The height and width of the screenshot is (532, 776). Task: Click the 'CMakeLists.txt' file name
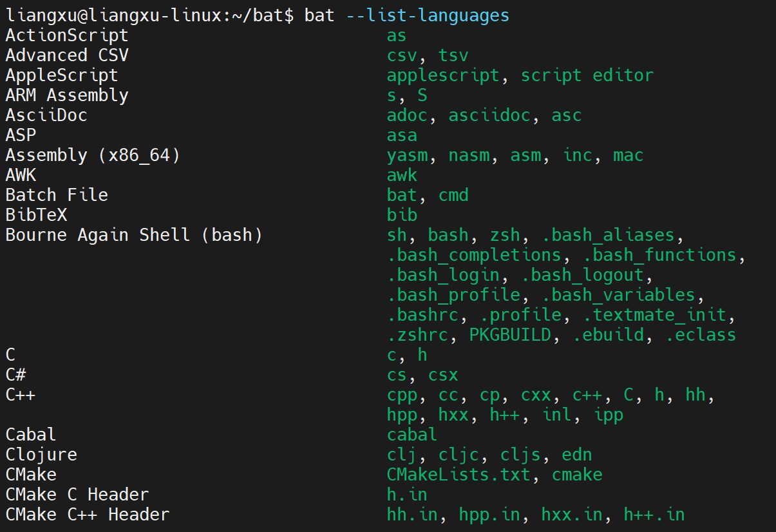[459, 475]
